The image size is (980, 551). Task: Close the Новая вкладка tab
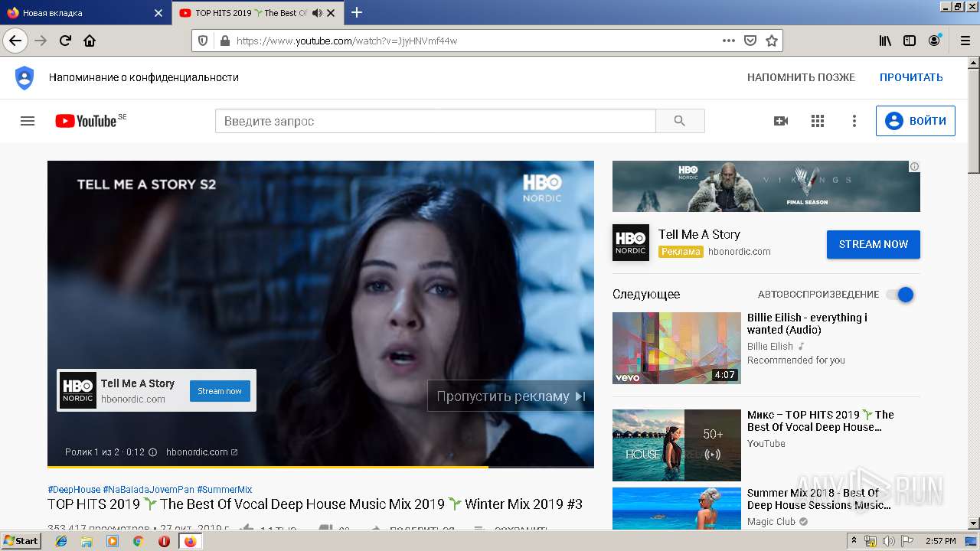[158, 13]
